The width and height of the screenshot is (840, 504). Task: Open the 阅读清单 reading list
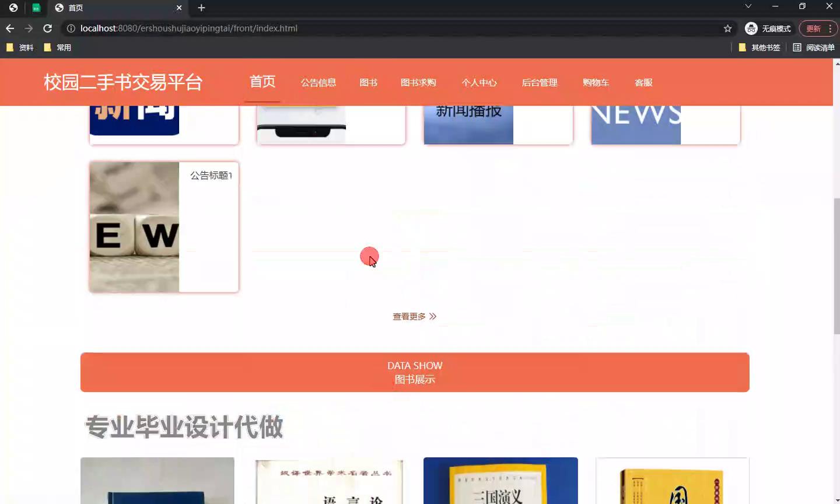tap(814, 47)
